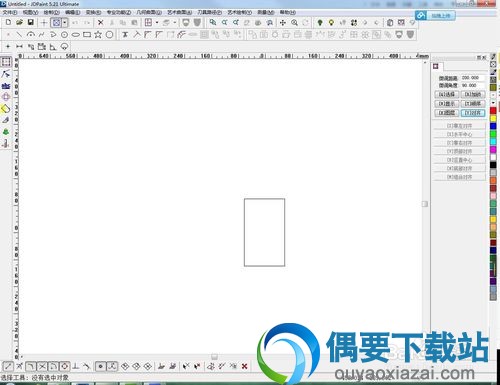Click the angle measure icon in third toolbar row
The image size is (500, 385).
pyautogui.click(x=53, y=46)
